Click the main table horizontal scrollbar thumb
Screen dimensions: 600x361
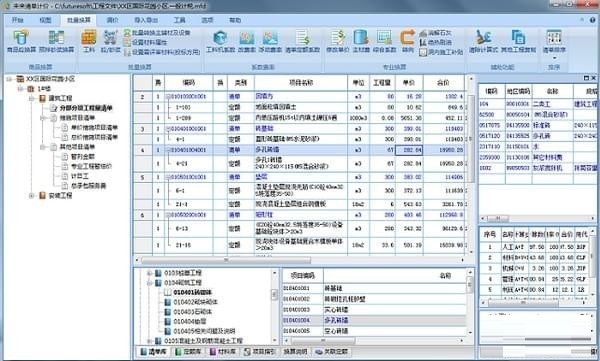[226, 260]
